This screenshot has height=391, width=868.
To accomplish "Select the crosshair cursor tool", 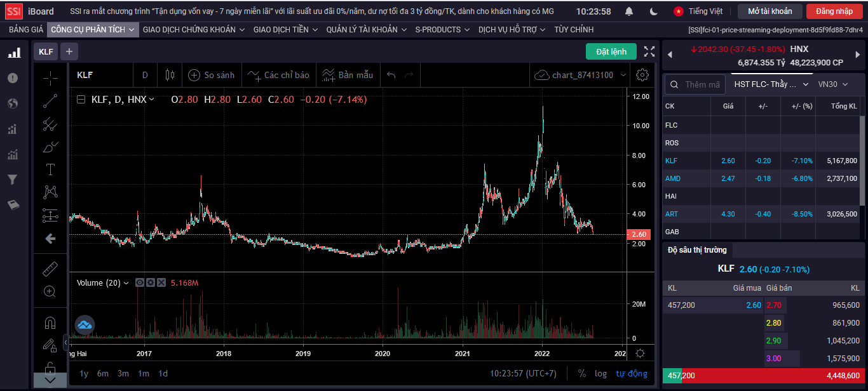I will click(50, 77).
